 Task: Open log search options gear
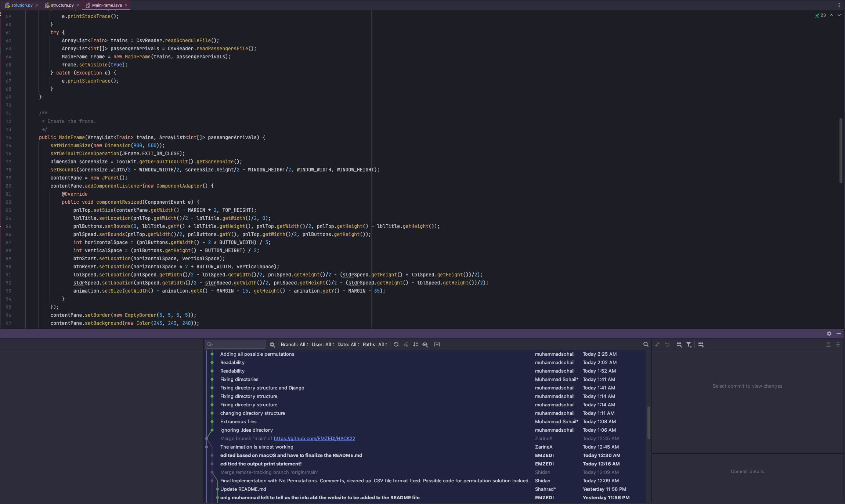coord(272,344)
